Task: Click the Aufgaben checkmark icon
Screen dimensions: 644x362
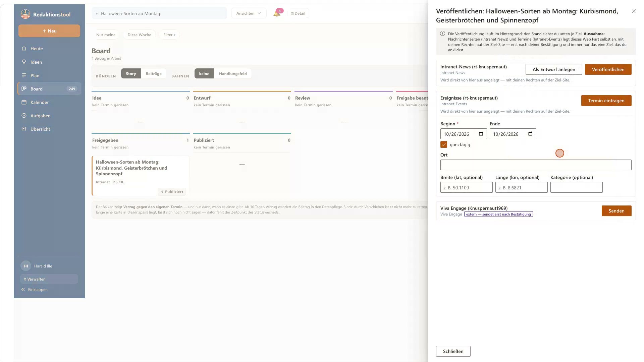Action: coord(24,116)
